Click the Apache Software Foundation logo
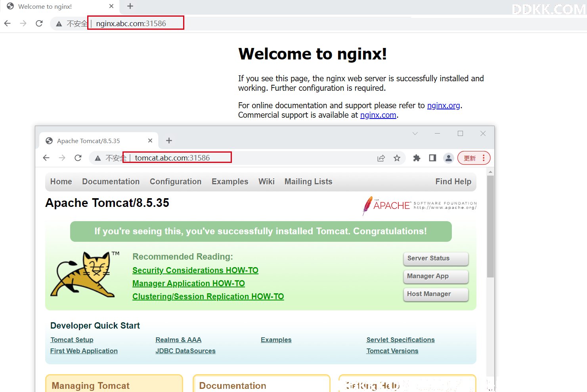Image resolution: width=587 pixels, height=392 pixels. 419,205
